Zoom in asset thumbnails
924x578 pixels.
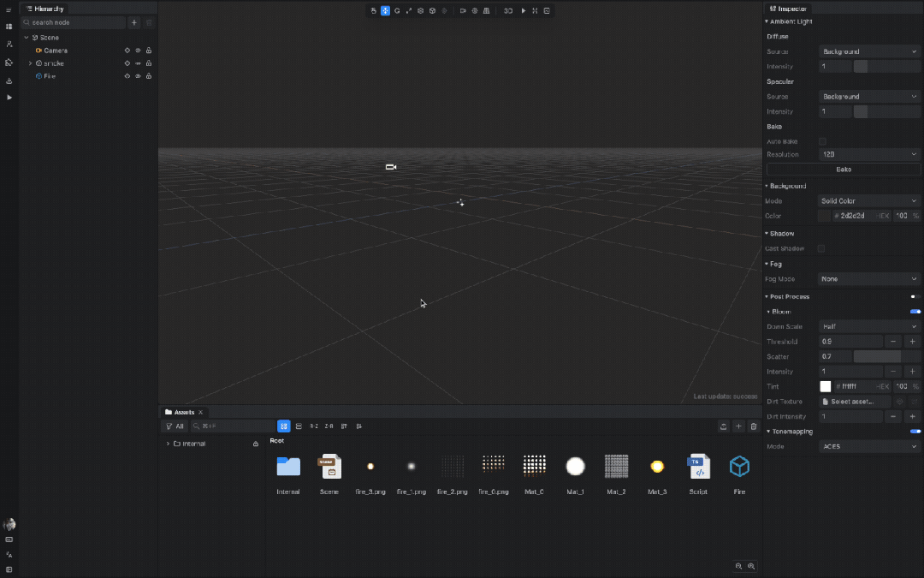[751, 566]
